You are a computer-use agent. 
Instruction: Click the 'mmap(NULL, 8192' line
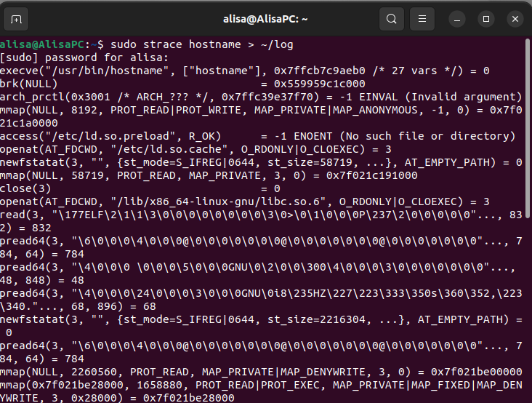261,116
